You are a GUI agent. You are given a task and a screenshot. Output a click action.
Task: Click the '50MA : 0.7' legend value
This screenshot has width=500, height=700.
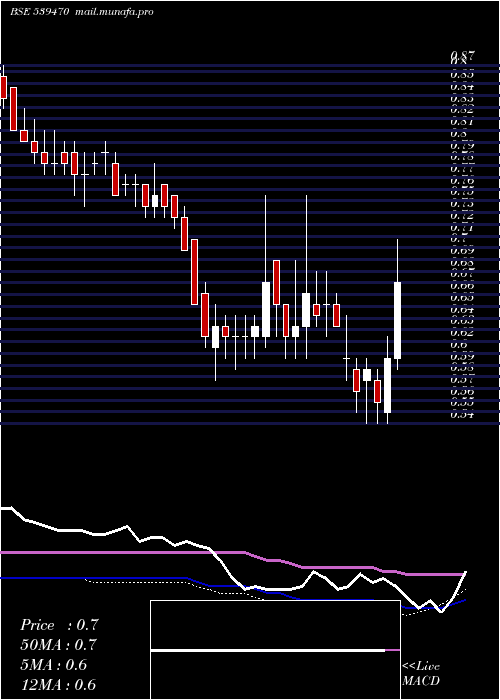point(58,645)
